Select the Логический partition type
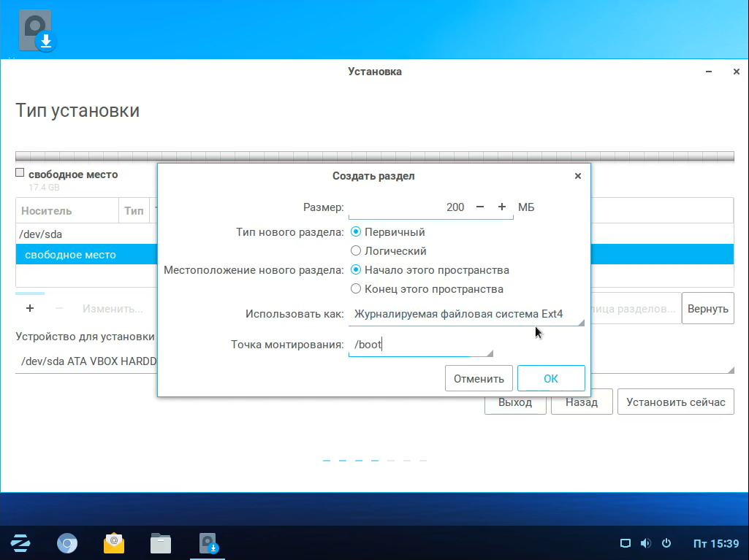 point(357,251)
